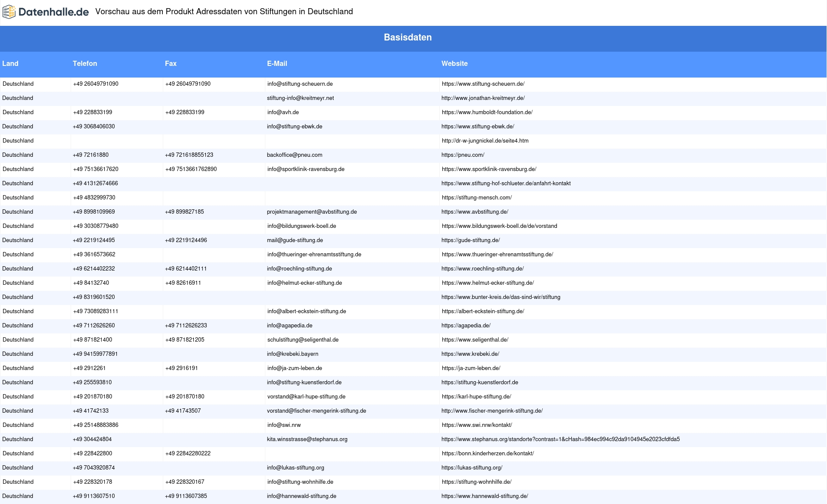
Task: Click email stiftung-info@kreitmeyr.net
Action: tap(300, 98)
